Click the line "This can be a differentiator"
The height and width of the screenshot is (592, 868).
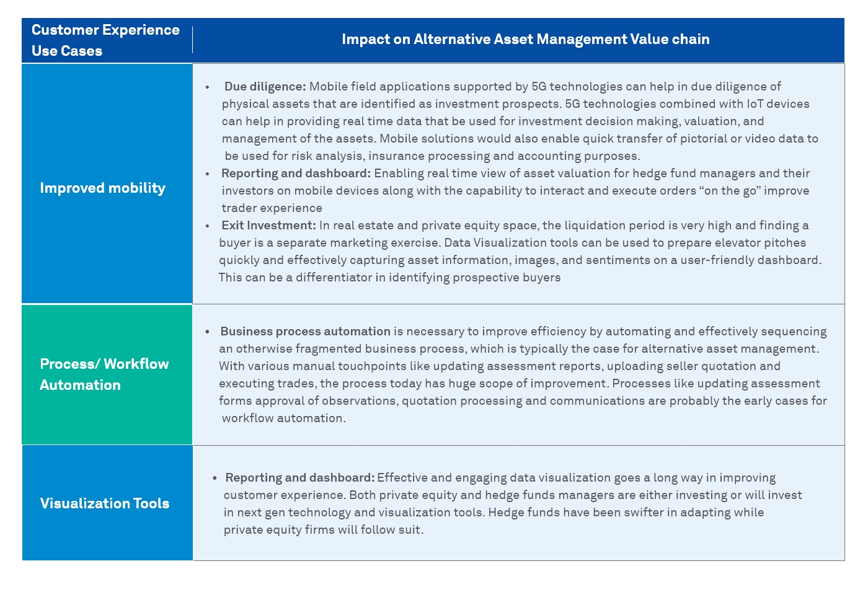click(x=389, y=278)
